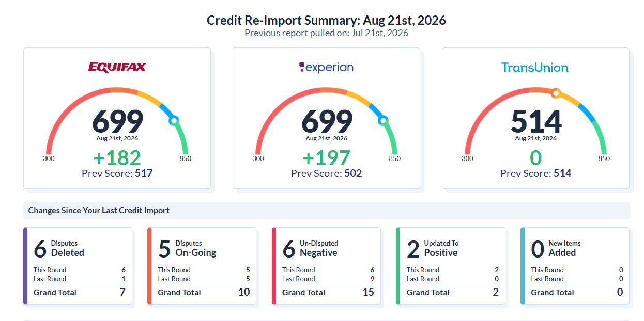Click the Experian Prev Score: 502 text
Image resolution: width=644 pixels, height=321 pixels.
326,173
